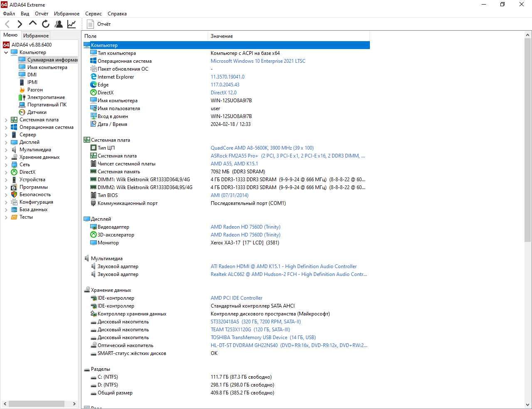
Task: Click the 3D-акселератор row icon
Action: (94, 235)
